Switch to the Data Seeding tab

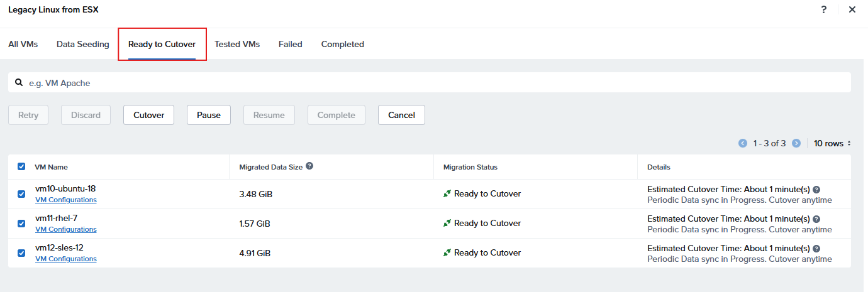(83, 45)
